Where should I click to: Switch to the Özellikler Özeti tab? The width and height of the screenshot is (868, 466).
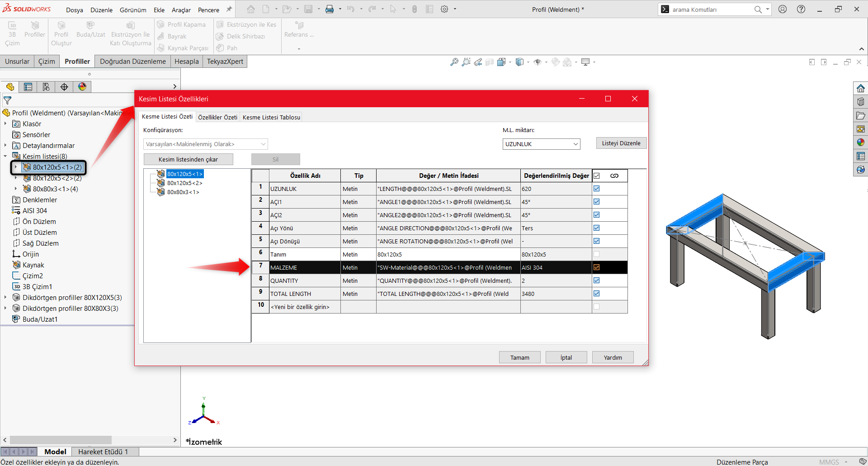[x=217, y=117]
